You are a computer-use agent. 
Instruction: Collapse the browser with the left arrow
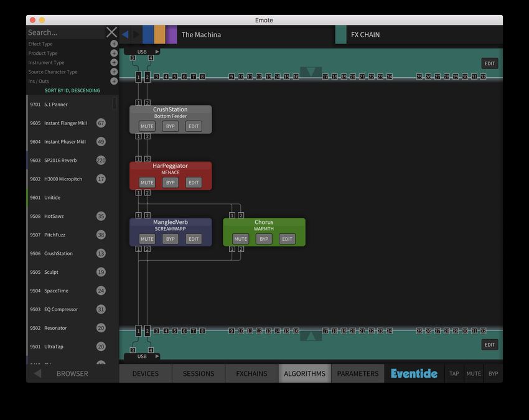coord(37,373)
